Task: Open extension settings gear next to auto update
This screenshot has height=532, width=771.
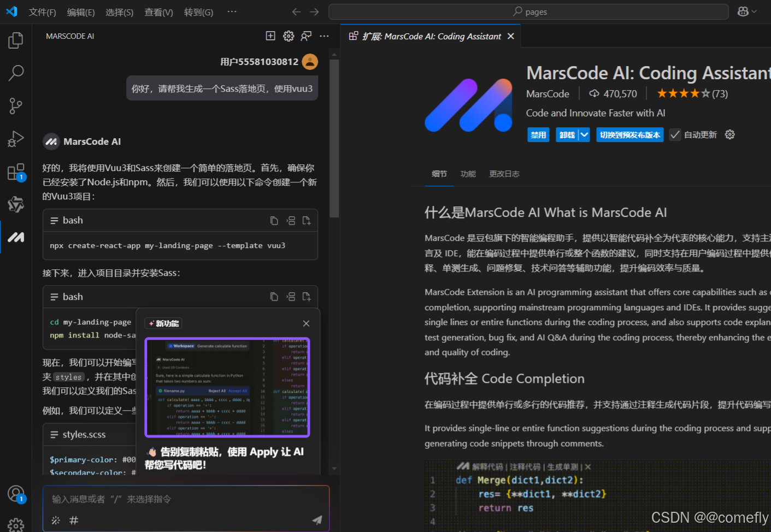Action: coord(729,134)
